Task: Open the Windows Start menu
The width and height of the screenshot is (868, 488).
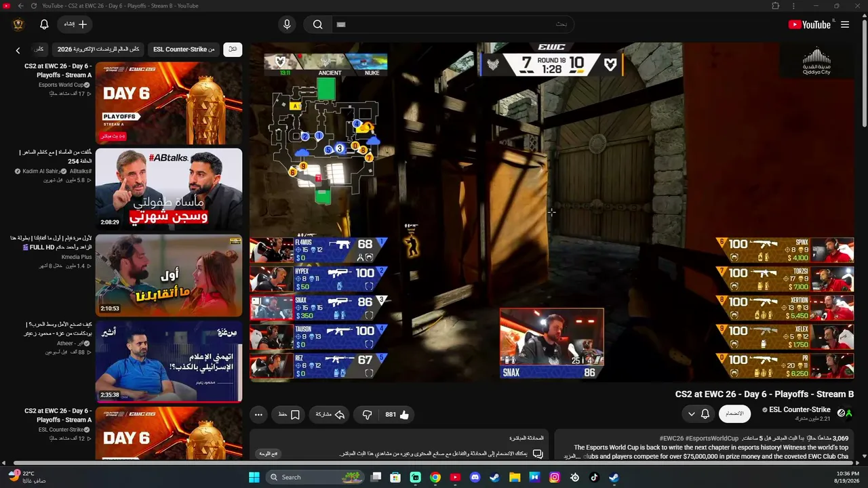Action: [x=254, y=477]
